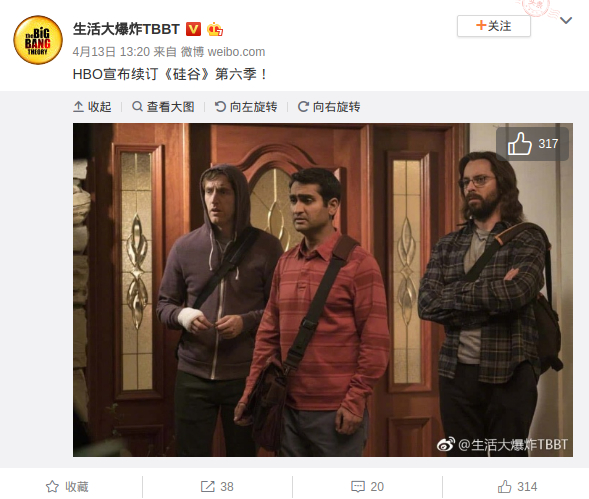Click the 微博 weibo.com source link
Viewport: 589px width, 499px height.
point(223,51)
